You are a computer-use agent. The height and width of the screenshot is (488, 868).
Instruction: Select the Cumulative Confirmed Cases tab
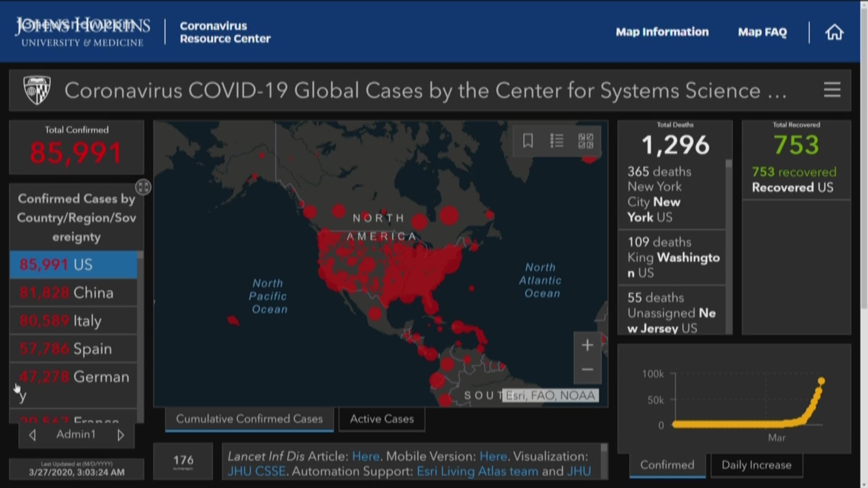coord(249,419)
